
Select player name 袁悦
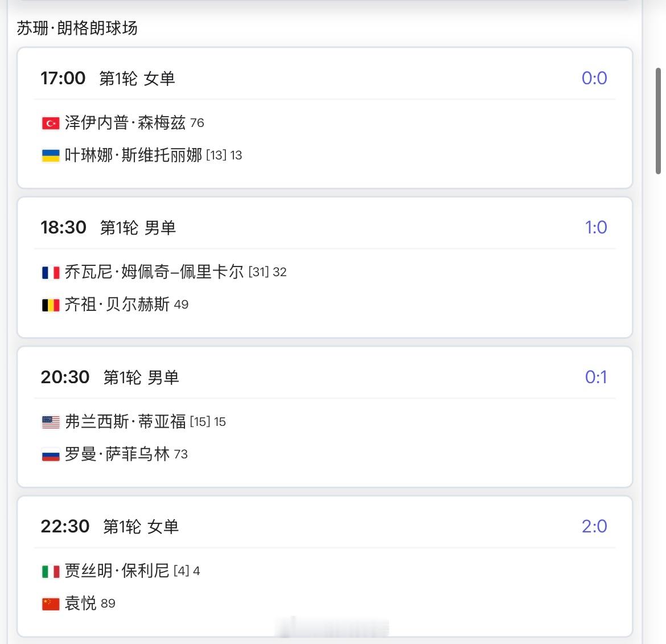(x=80, y=603)
